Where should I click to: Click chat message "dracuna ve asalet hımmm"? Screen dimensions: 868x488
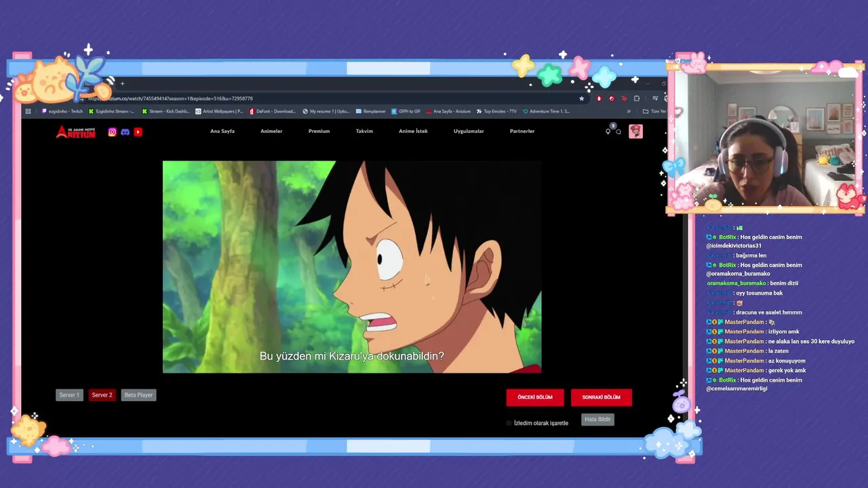[769, 312]
